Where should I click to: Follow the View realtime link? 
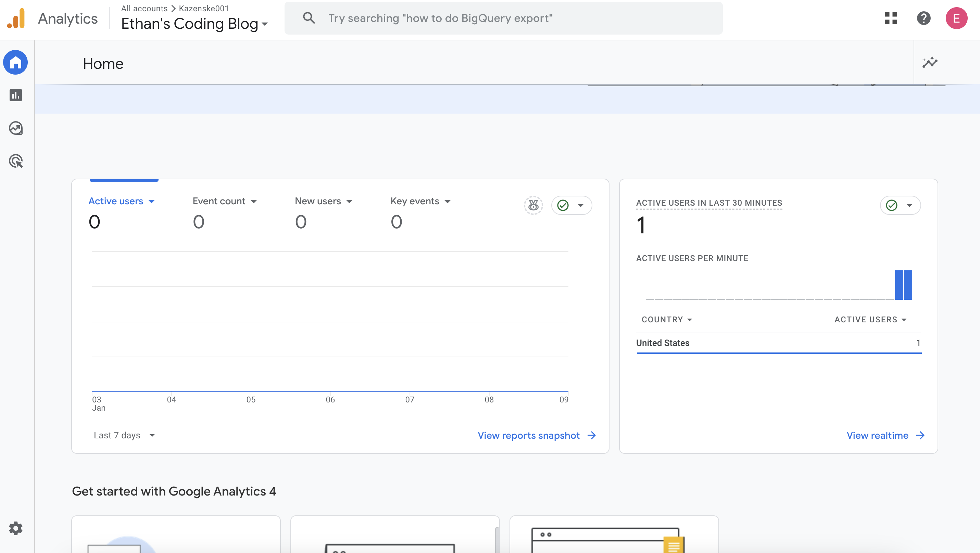[x=877, y=436]
